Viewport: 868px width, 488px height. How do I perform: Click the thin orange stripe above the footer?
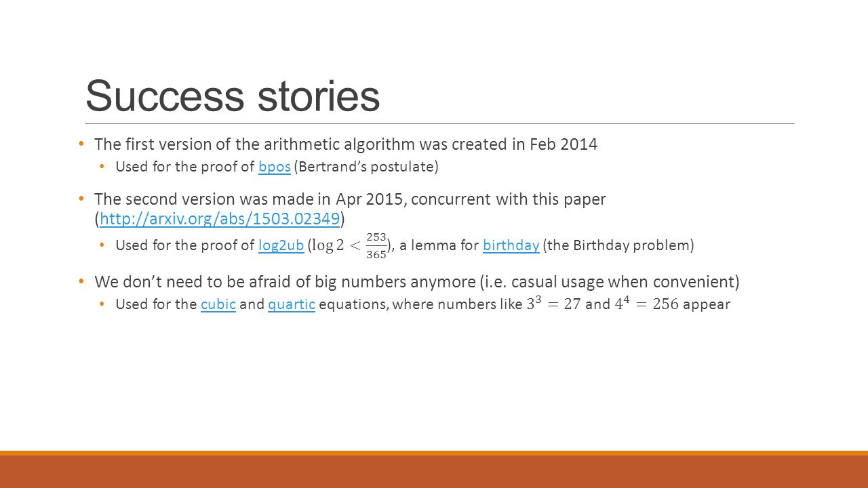[x=434, y=453]
